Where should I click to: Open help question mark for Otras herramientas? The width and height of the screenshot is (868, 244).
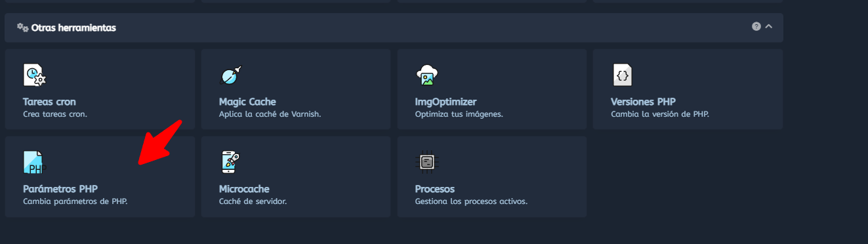click(756, 27)
